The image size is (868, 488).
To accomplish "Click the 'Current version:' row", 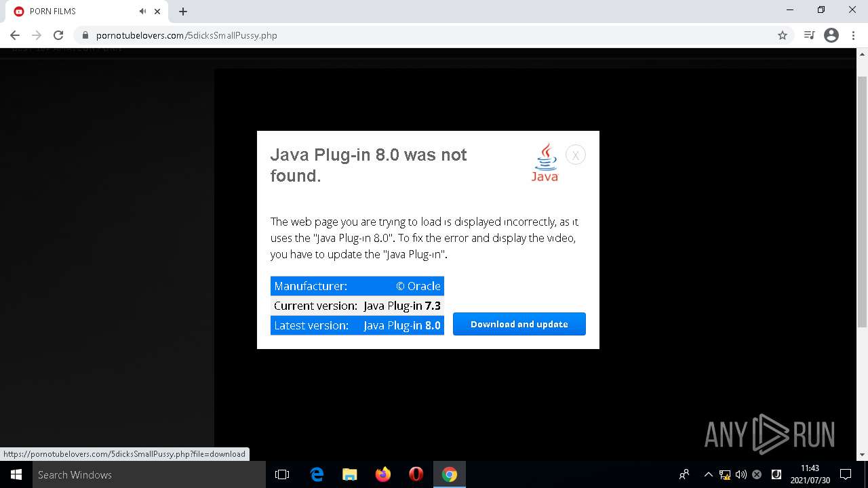I will click(x=357, y=306).
